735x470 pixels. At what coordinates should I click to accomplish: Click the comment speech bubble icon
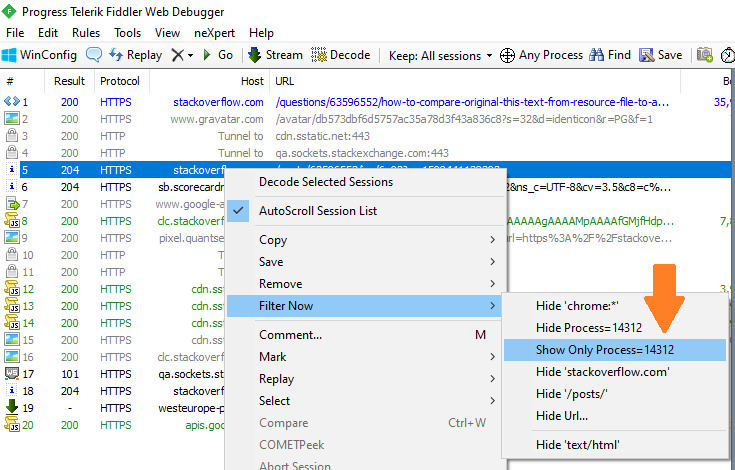click(x=94, y=55)
